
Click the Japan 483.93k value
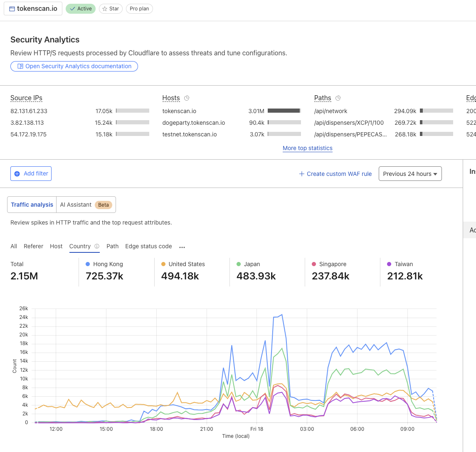pyautogui.click(x=256, y=276)
